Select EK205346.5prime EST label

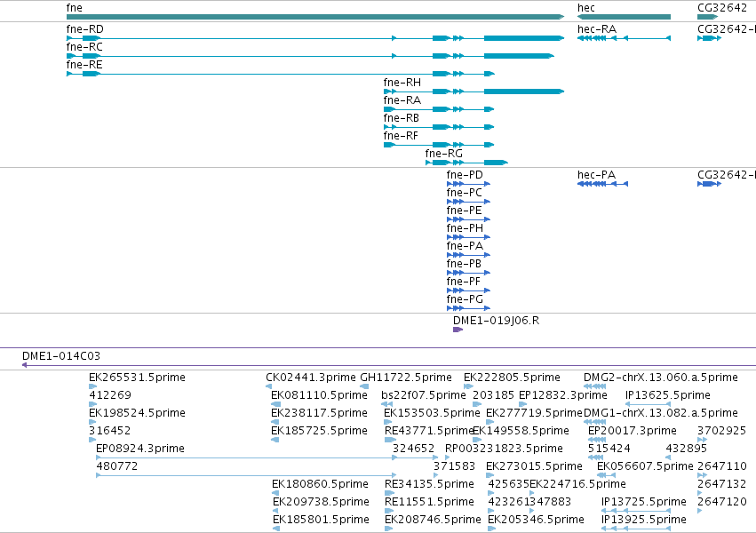(537, 520)
